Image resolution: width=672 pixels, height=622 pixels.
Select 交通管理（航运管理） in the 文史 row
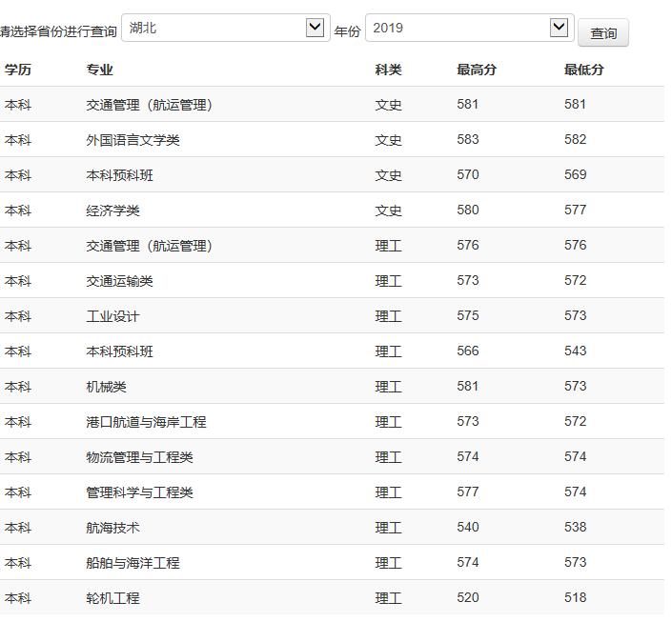point(150,105)
